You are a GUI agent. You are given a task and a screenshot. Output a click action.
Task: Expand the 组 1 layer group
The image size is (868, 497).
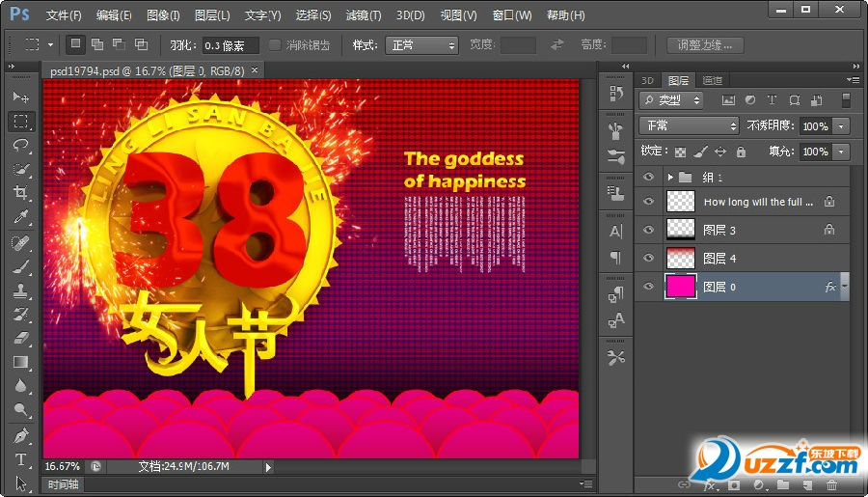click(669, 178)
